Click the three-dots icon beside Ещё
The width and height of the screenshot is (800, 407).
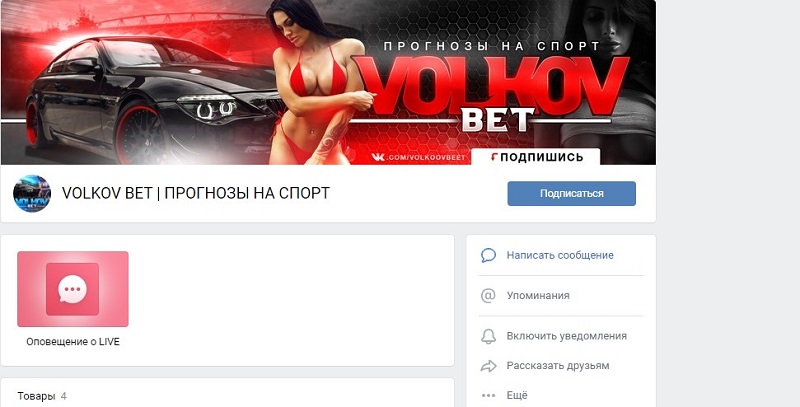(x=488, y=395)
